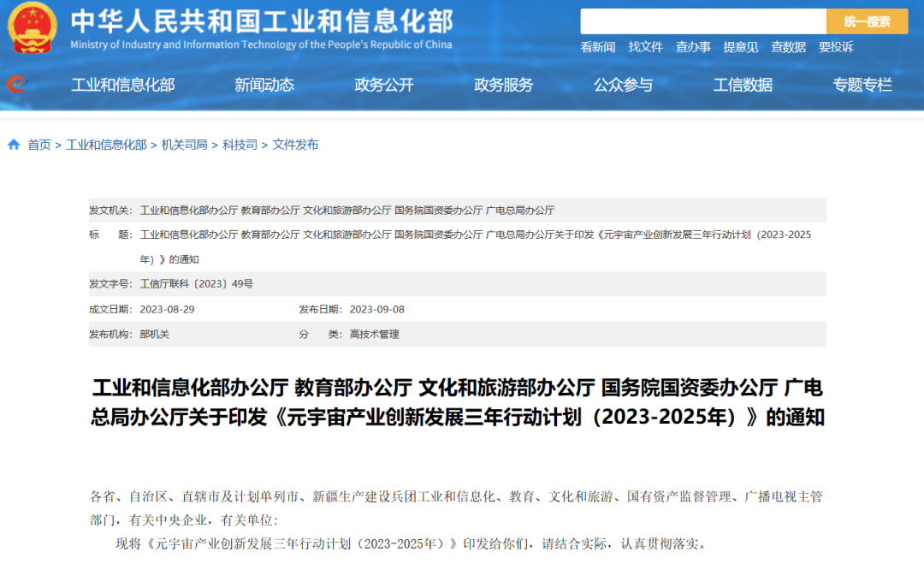Screen dimensions: 924x564
Task: Click inside the search input field
Action: [702, 22]
